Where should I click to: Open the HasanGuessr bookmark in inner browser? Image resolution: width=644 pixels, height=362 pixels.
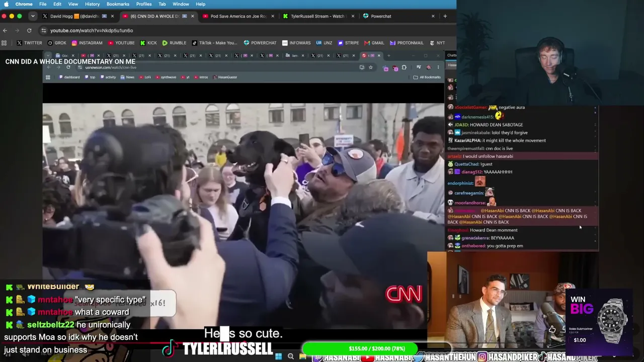coord(225,77)
